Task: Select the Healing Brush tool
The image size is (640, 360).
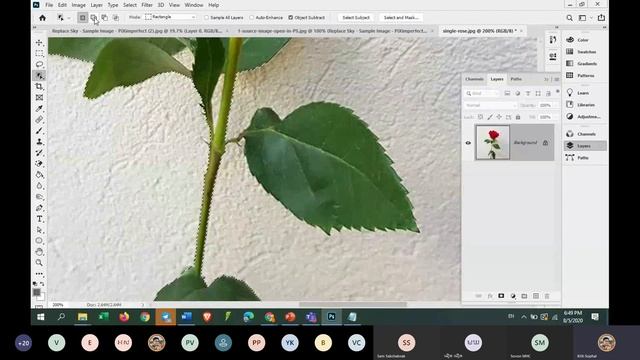Action: tap(39, 120)
